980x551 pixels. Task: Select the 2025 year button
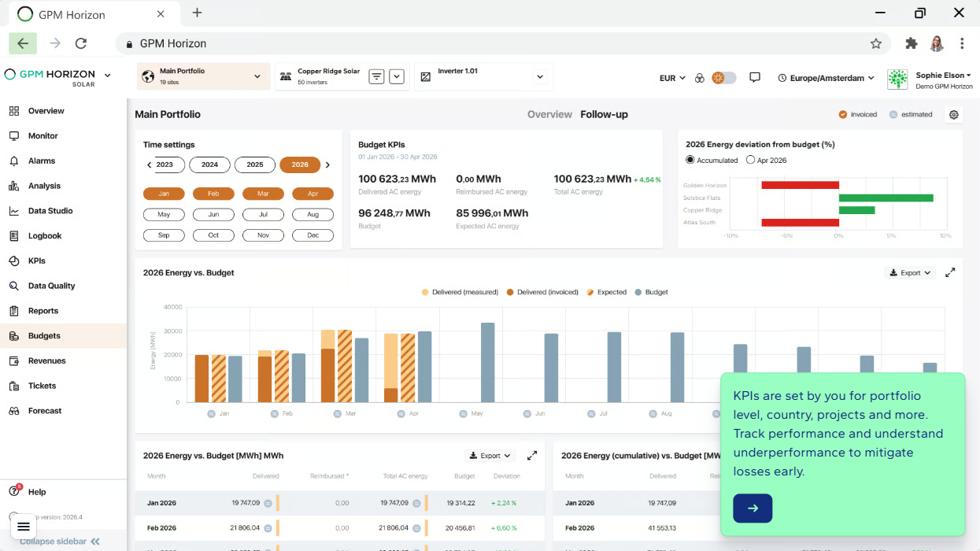click(255, 165)
